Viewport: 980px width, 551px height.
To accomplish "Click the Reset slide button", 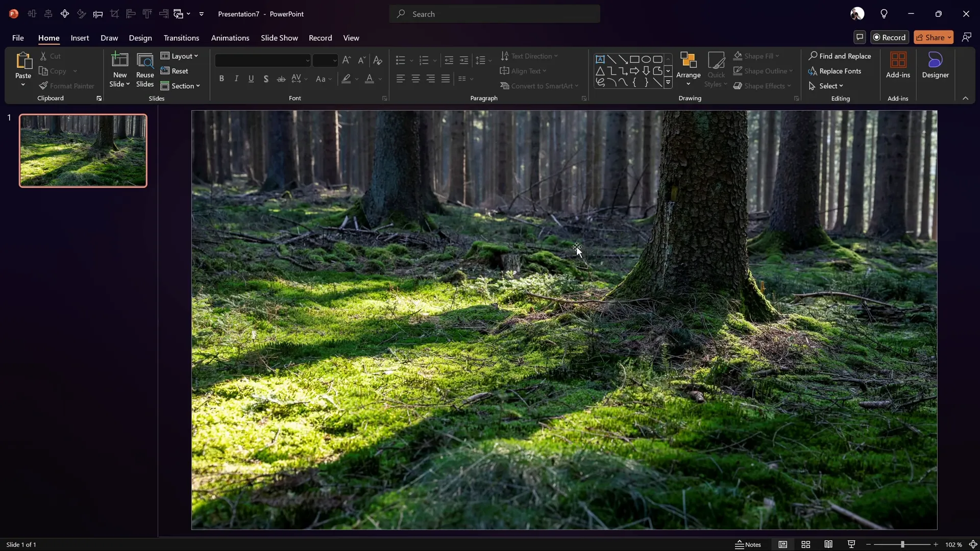I will pos(175,71).
